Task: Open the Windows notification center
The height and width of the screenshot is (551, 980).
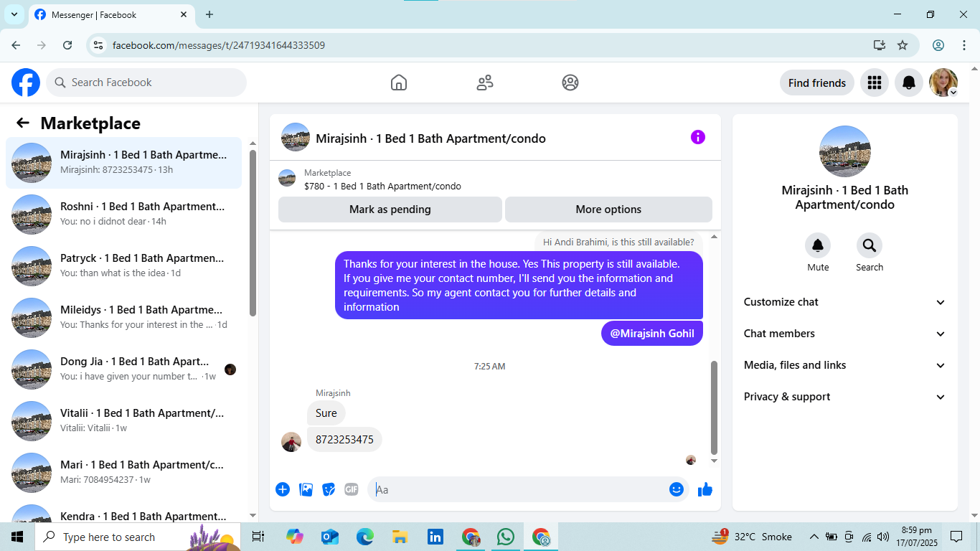Action: (956, 537)
